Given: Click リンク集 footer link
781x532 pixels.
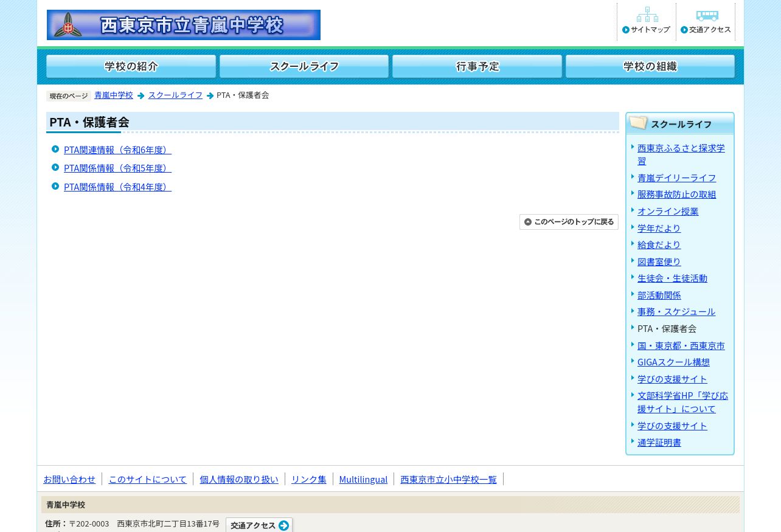Looking at the screenshot, I should pyautogui.click(x=309, y=479).
